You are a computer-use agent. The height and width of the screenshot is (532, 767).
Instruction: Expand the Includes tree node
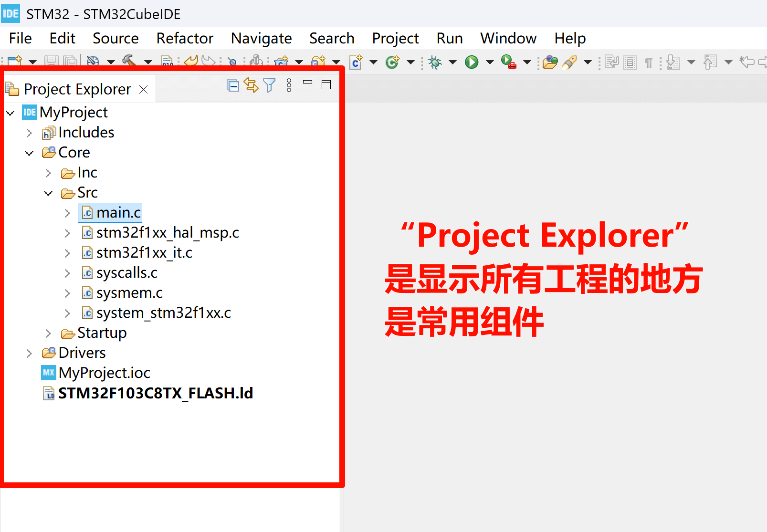tap(29, 133)
